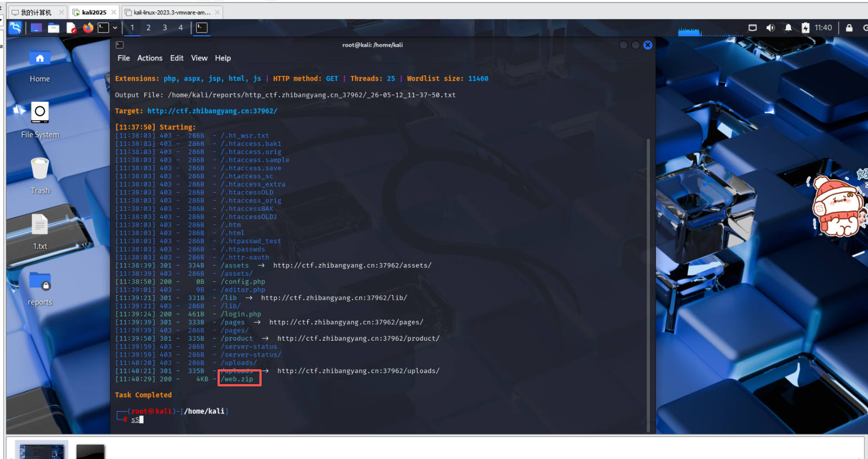Click the /server-status result entry

pyautogui.click(x=249, y=346)
